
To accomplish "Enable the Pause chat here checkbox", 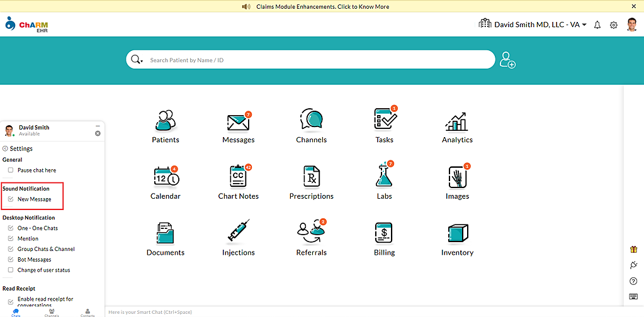I will pyautogui.click(x=11, y=170).
